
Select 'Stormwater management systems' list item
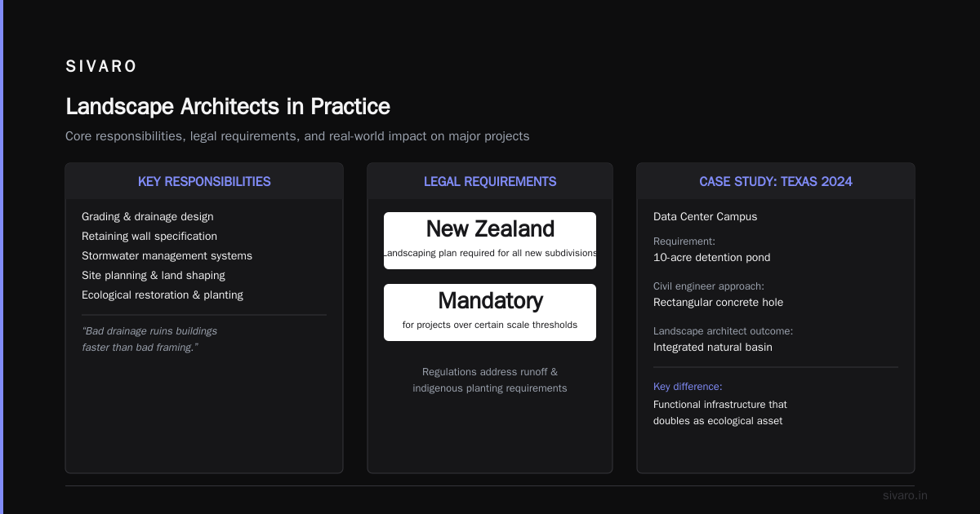167,256
